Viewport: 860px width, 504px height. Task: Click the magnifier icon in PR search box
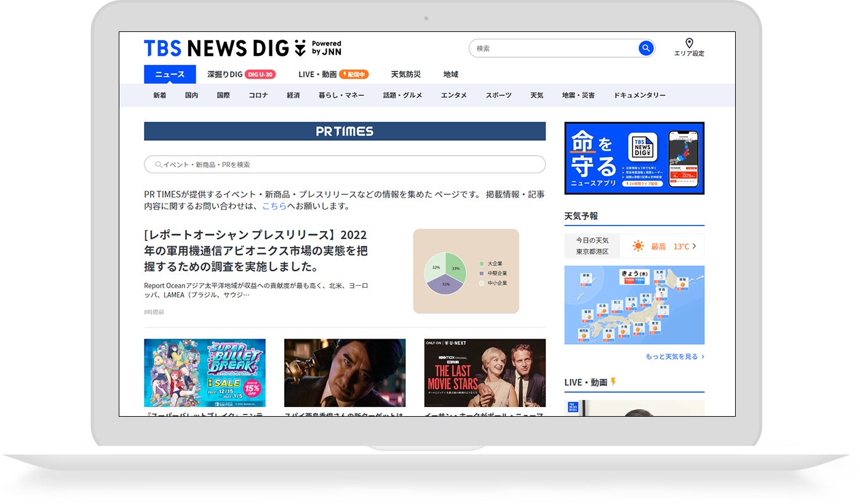pos(159,165)
